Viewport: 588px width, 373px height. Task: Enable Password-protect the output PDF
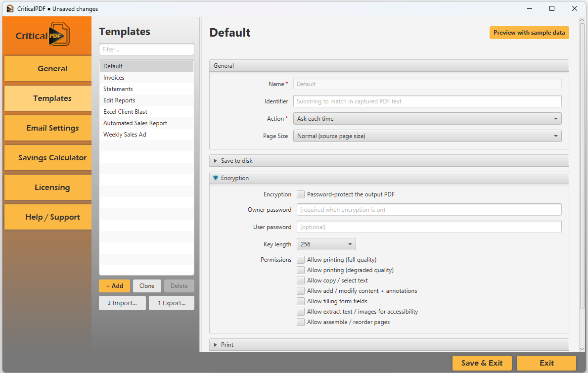click(x=300, y=194)
